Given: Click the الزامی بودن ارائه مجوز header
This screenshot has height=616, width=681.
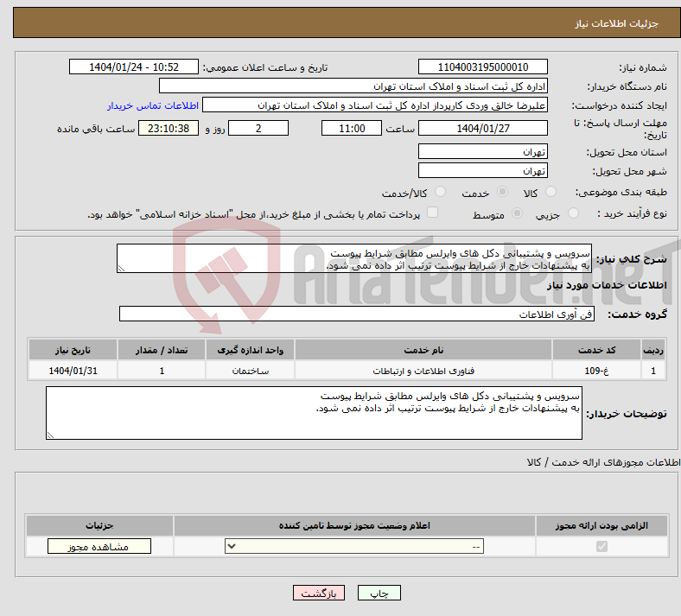Looking at the screenshot, I should click(601, 525).
